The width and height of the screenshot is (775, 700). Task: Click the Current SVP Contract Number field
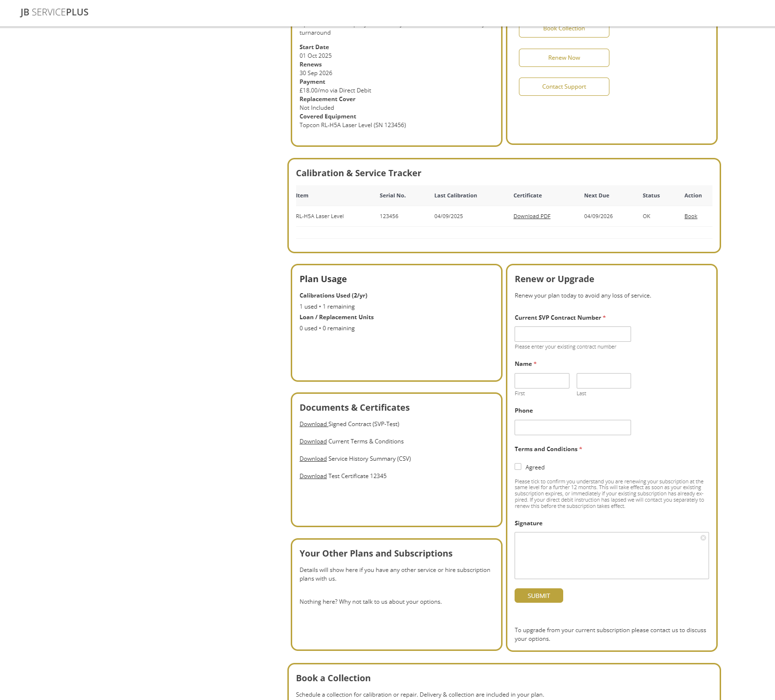572,334
